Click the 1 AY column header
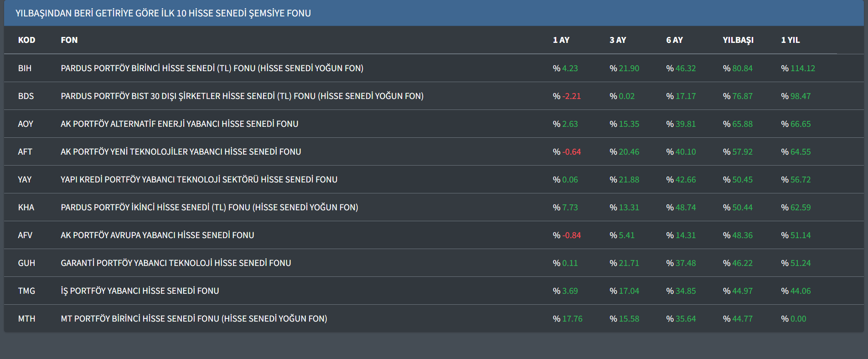The height and width of the screenshot is (359, 868). 561,40
